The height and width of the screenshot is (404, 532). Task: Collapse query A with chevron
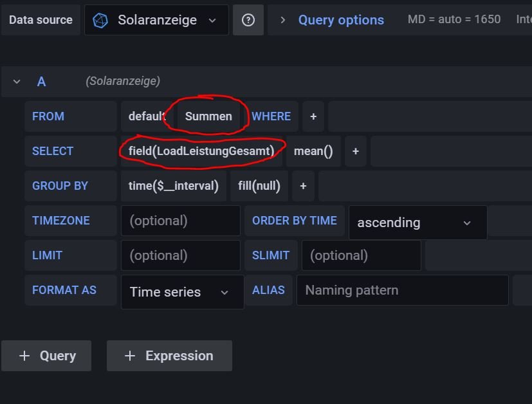[17, 82]
